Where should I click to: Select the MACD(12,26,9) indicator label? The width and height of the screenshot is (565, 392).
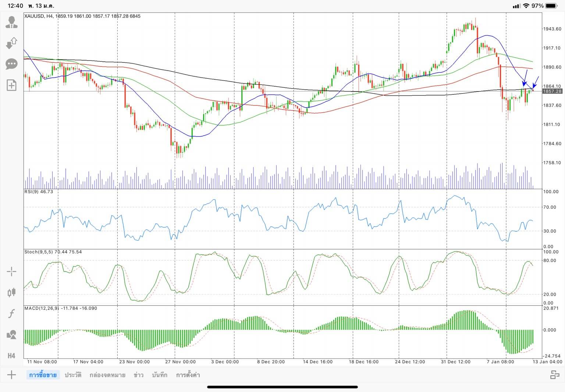coord(61,308)
